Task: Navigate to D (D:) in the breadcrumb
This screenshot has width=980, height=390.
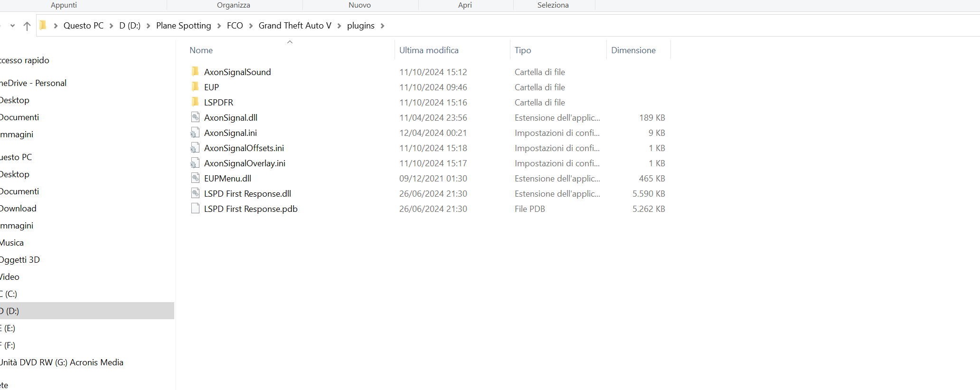Action: tap(130, 26)
